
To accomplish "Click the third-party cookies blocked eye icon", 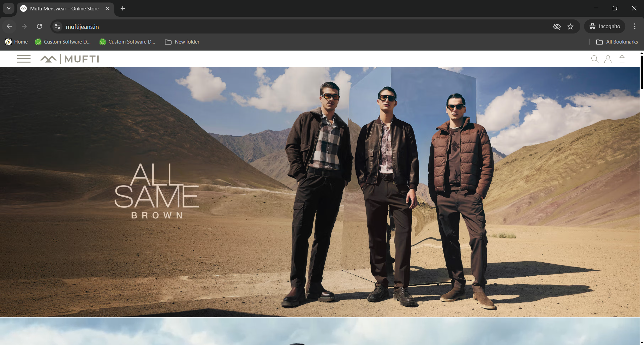I will 557,26.
